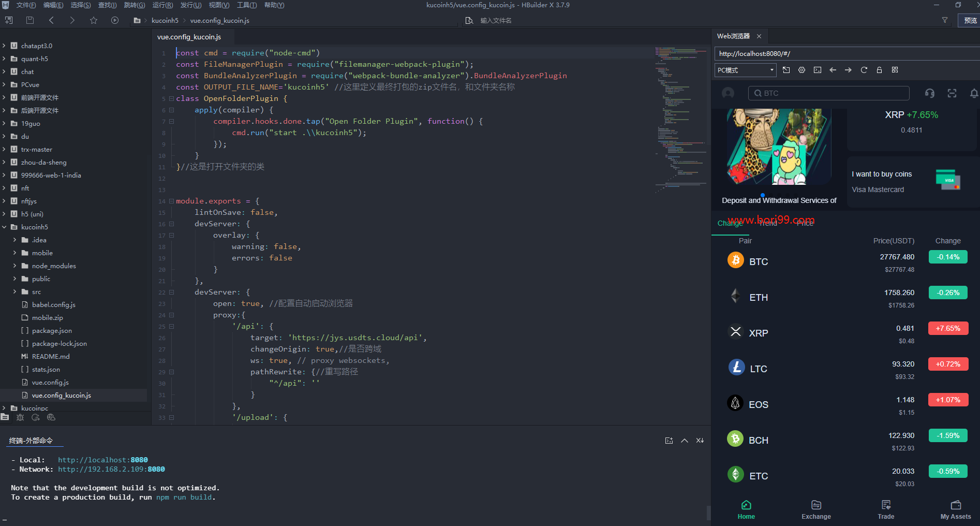The height and width of the screenshot is (526, 980).
Task: Select the Web浏览器 tab
Action: tap(733, 36)
